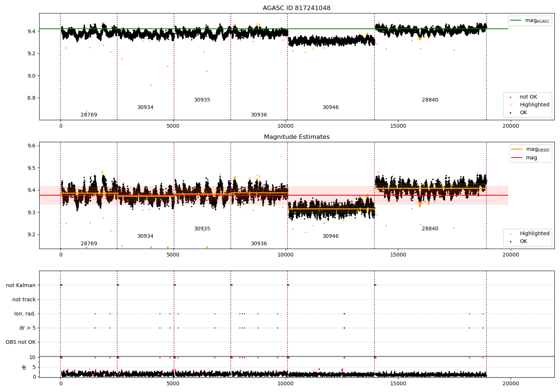Viewport: 560px width, 392px height.
Task: Click obsid label 30935 in Magnitude Estimates plot
Action: tap(202, 229)
